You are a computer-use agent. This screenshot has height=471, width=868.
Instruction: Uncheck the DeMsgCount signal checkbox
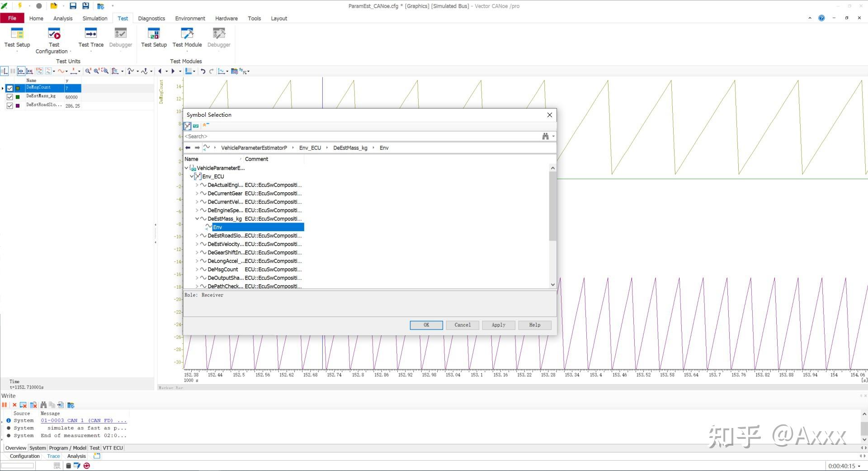click(x=10, y=88)
